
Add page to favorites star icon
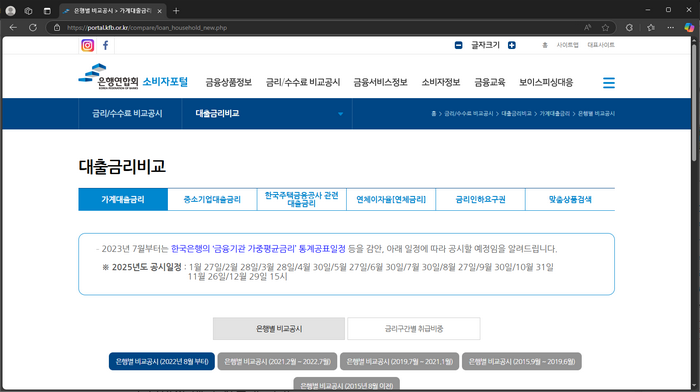[x=605, y=28]
